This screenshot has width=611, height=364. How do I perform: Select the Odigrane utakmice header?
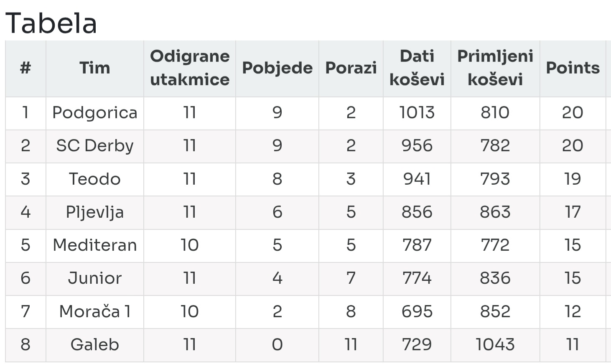click(190, 68)
